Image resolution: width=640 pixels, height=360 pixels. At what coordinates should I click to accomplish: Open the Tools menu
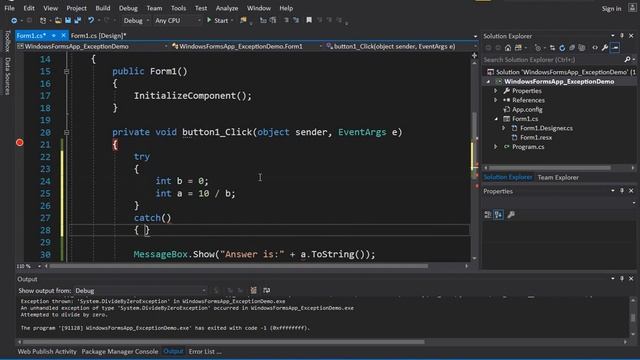[178, 8]
